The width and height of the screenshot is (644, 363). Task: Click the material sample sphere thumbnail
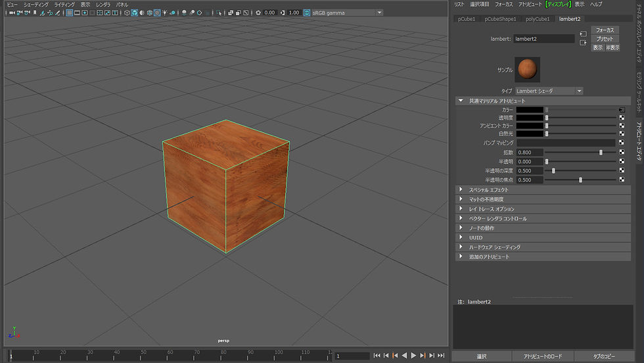click(x=527, y=69)
